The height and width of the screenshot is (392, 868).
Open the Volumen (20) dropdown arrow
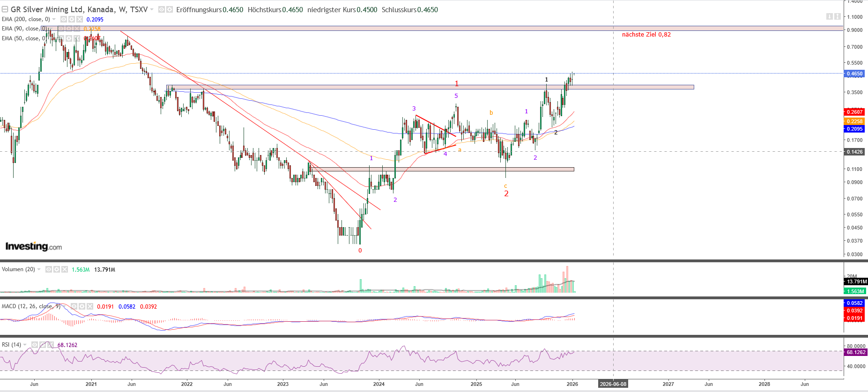coord(39,269)
